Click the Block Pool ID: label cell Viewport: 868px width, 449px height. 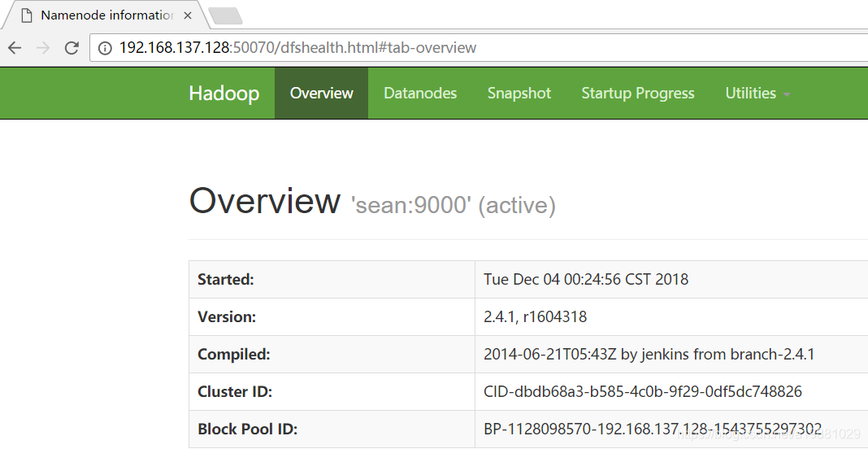tap(332, 429)
